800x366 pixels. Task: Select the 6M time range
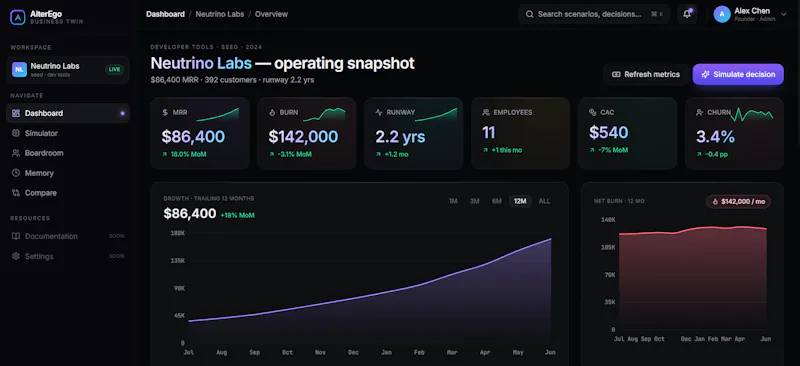pos(497,201)
